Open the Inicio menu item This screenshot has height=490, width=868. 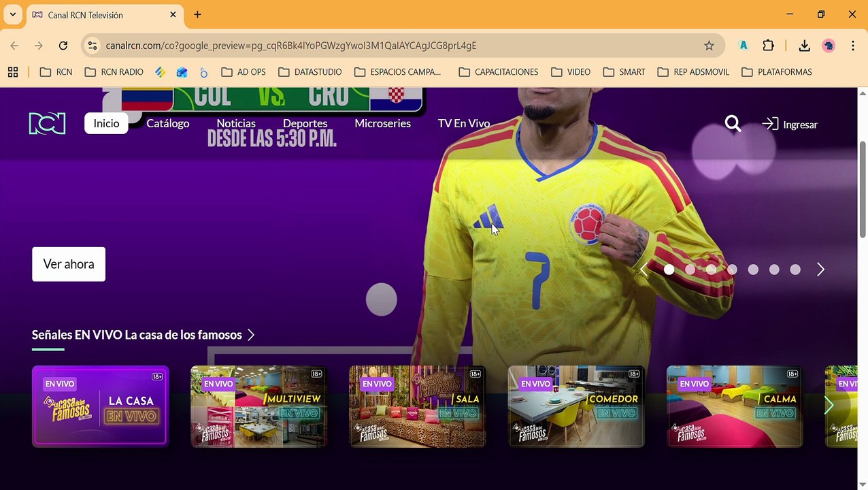coord(106,123)
